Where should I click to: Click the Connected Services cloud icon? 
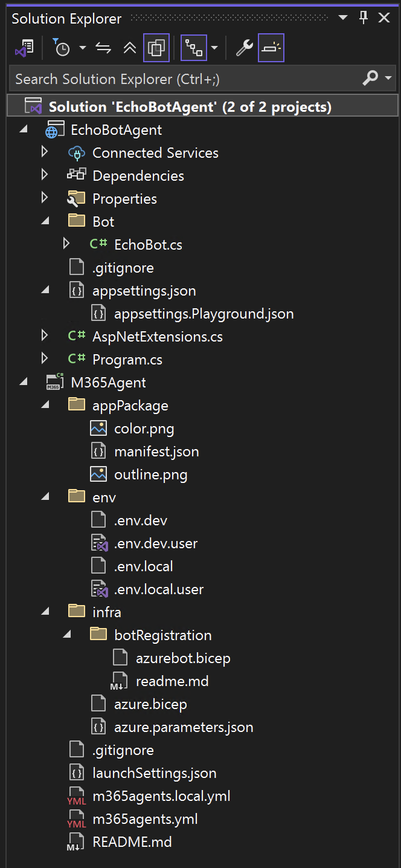coord(77,153)
